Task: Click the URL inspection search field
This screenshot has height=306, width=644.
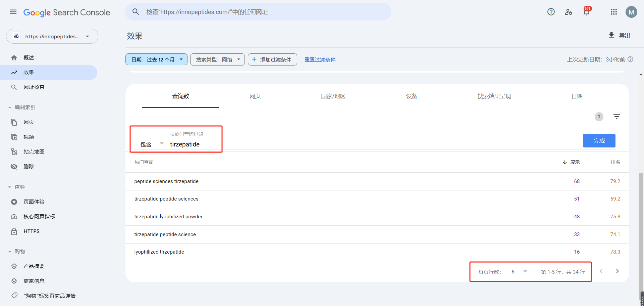Action: [258, 12]
